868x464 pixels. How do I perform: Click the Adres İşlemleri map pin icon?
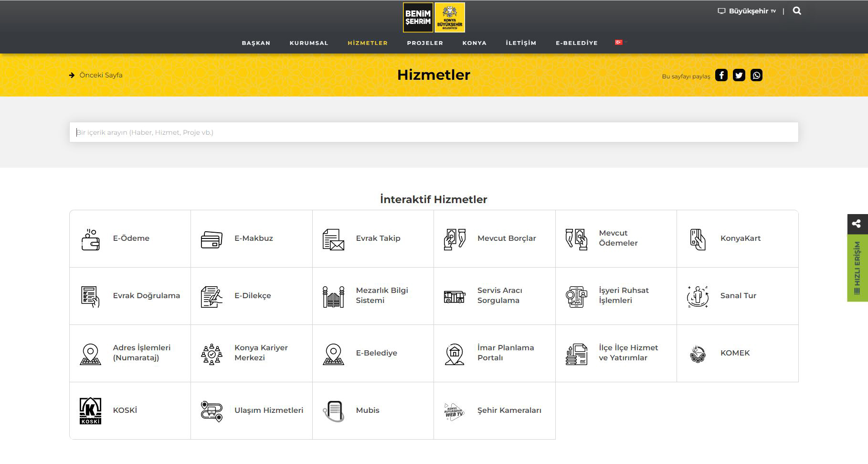(90, 354)
